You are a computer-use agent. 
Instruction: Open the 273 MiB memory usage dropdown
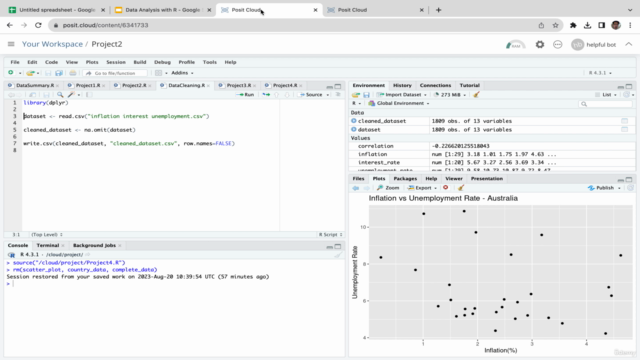[450, 95]
